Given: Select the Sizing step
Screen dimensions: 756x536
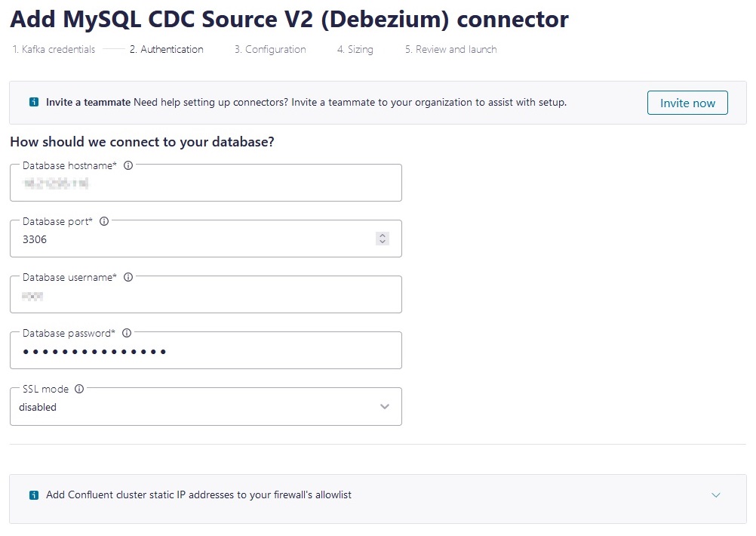Looking at the screenshot, I should pyautogui.click(x=355, y=49).
